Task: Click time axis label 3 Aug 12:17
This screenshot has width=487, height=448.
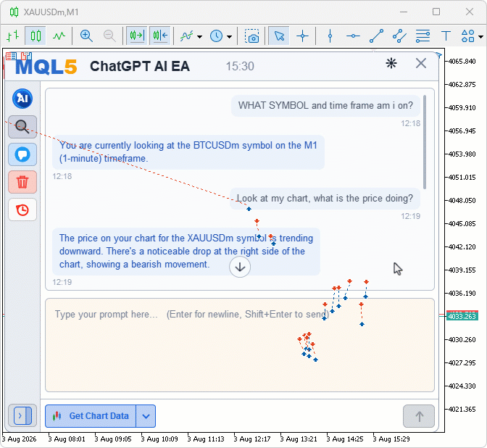Action: point(252,439)
